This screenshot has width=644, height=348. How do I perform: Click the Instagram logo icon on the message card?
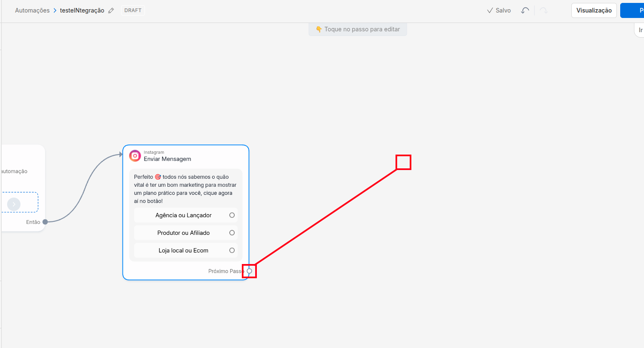click(x=135, y=156)
